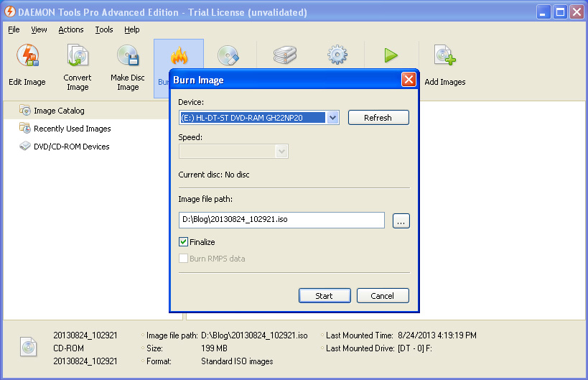Click image file path D:\Blog value in details panel
This screenshot has height=380, width=588.
pos(254,335)
